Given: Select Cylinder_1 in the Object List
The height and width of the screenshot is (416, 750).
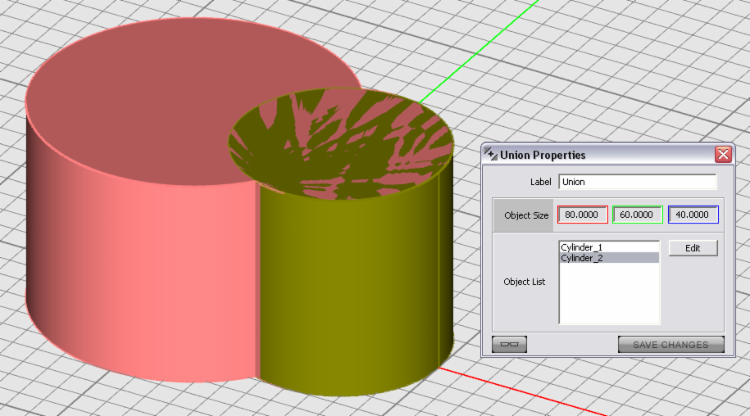Looking at the screenshot, I should [609, 247].
